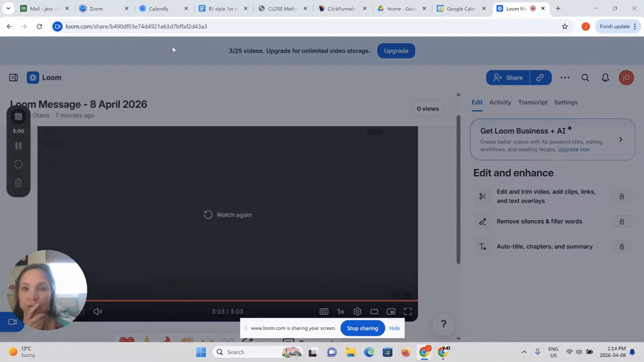Delete the recording using the trash icon

[x=18, y=182]
